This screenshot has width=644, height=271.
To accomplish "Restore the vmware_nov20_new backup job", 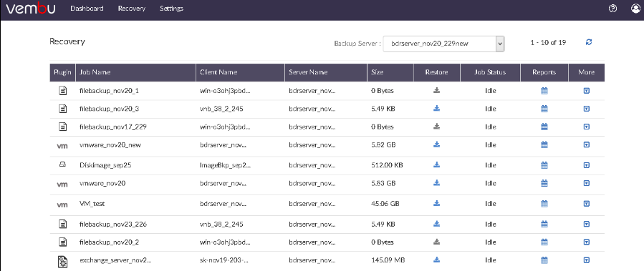I will (x=436, y=144).
